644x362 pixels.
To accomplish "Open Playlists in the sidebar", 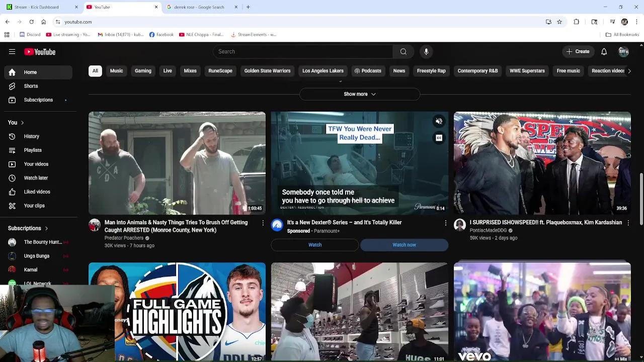I will point(38,150).
